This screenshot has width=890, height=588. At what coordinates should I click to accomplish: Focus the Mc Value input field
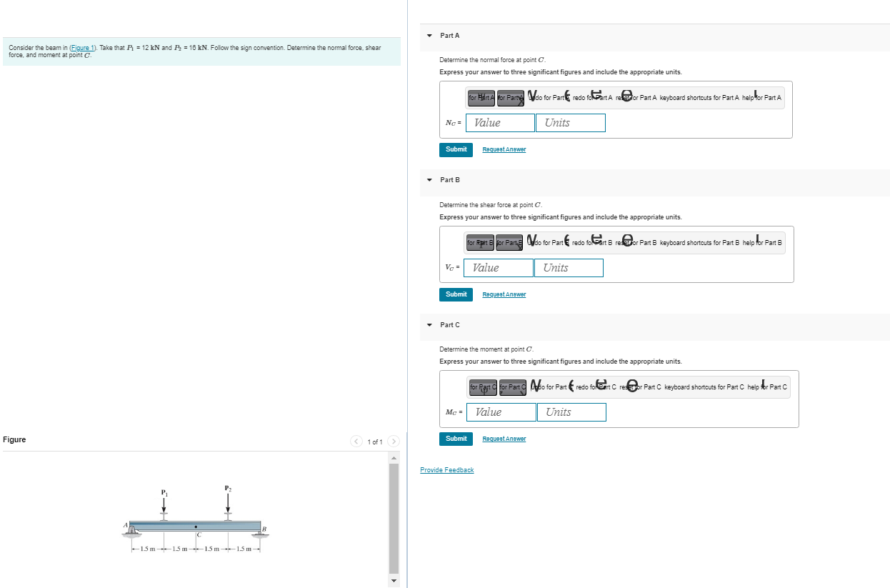(502, 412)
